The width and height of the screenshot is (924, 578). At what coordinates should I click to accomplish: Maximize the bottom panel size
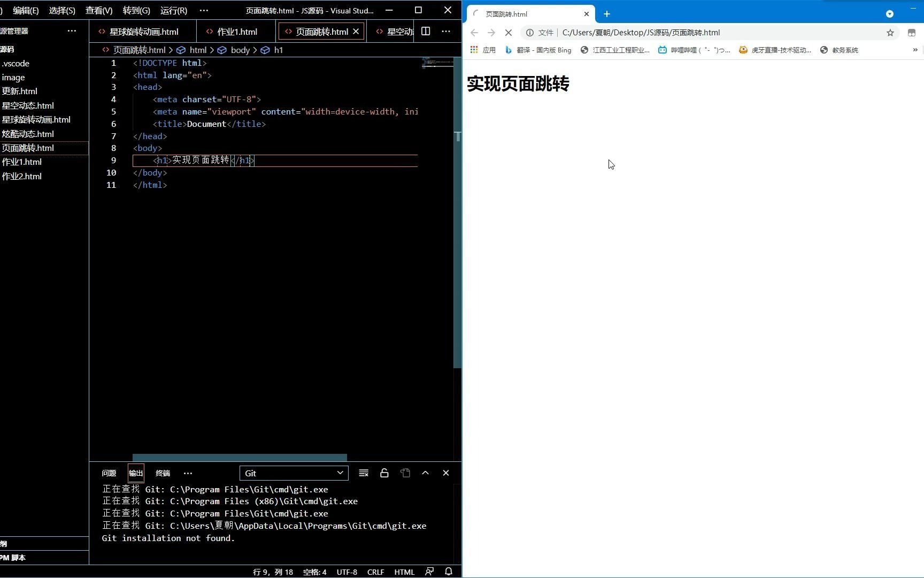(426, 473)
